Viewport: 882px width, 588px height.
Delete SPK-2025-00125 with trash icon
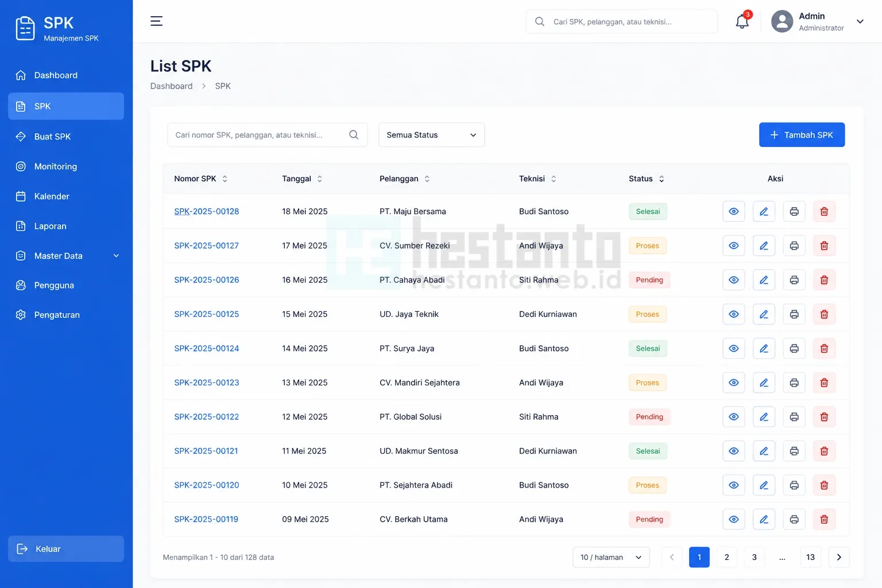824,314
